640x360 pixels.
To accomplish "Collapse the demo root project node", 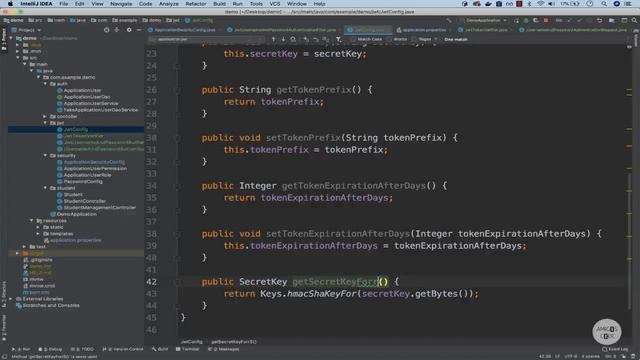I will pos(11,38).
